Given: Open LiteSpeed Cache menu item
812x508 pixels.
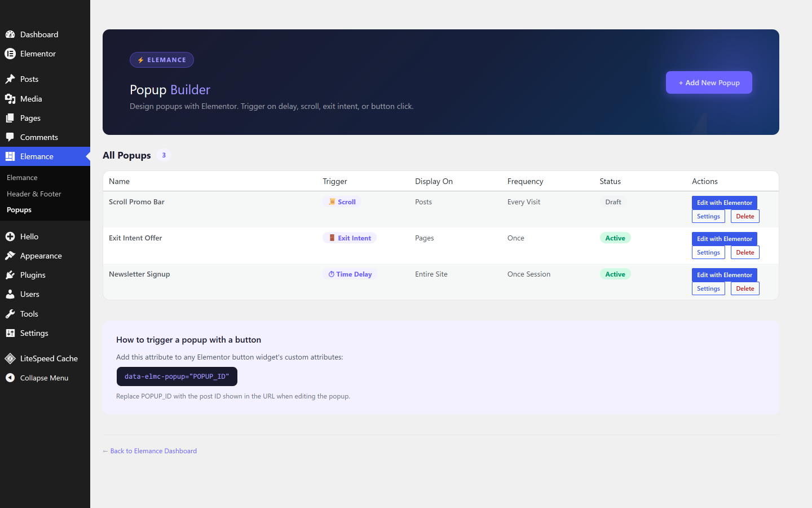Looking at the screenshot, I should pyautogui.click(x=45, y=358).
